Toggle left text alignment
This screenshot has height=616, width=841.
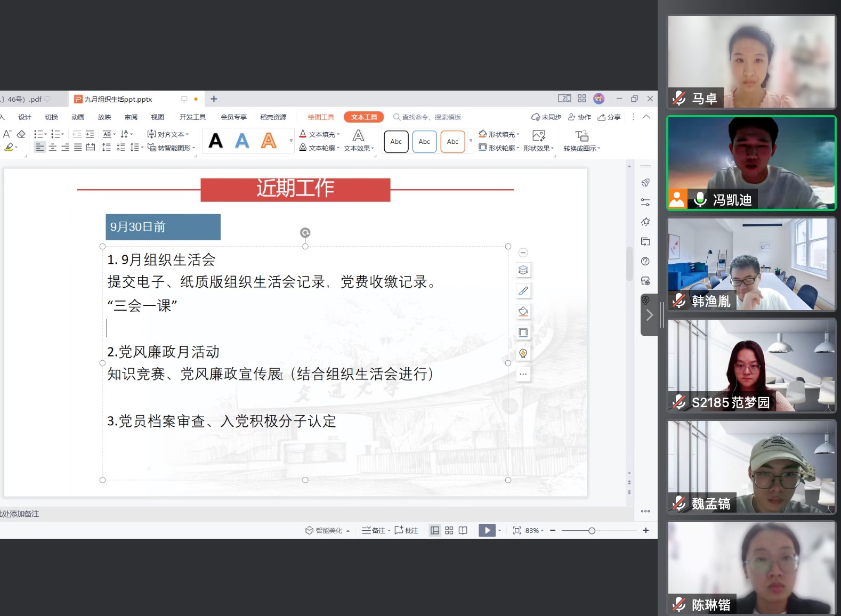tap(40, 148)
